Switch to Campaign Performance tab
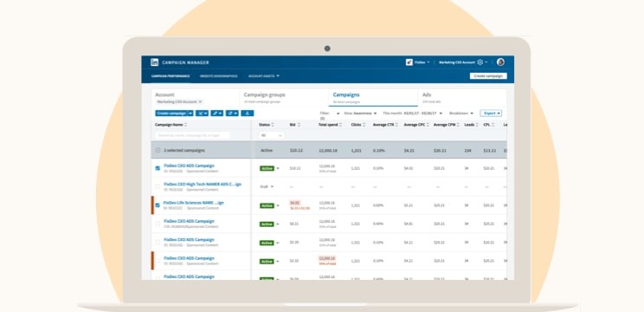 [171, 76]
